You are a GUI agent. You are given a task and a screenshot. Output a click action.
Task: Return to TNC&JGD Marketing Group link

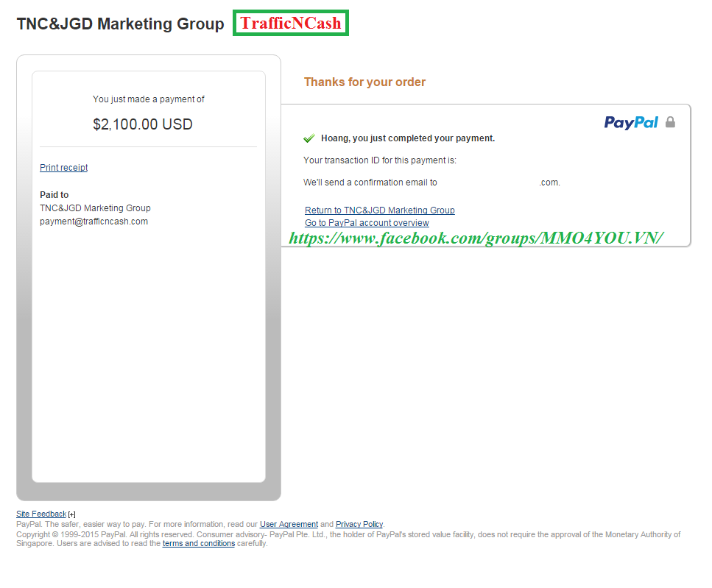(x=379, y=210)
